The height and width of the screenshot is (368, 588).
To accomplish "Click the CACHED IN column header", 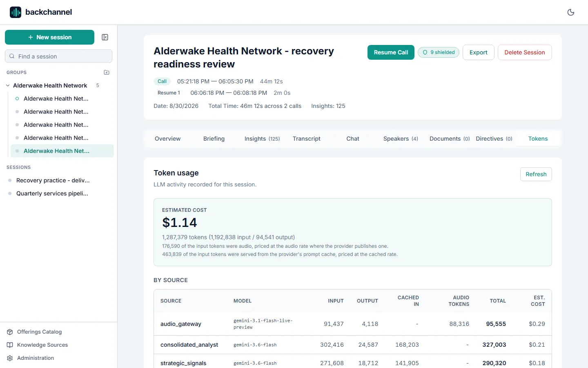I will [x=408, y=301].
